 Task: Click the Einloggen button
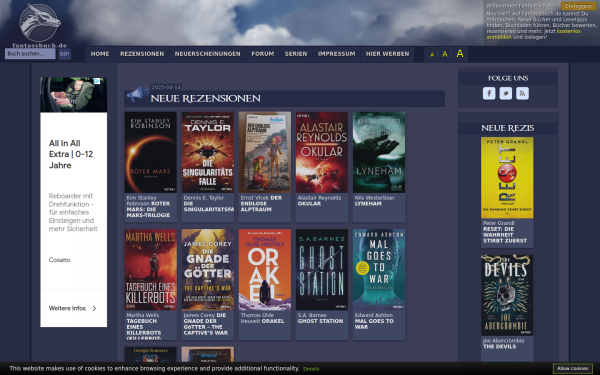[578, 6]
